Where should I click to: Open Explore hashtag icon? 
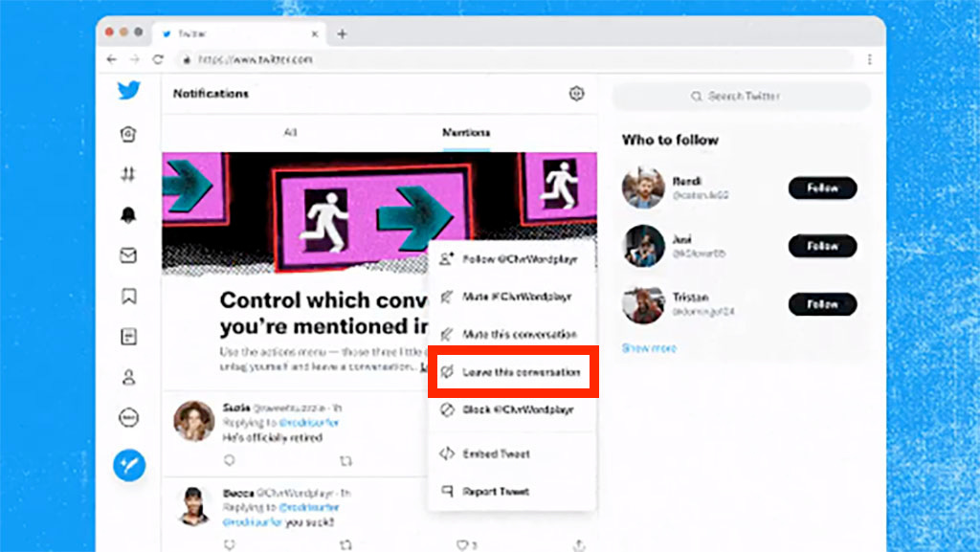tap(128, 174)
